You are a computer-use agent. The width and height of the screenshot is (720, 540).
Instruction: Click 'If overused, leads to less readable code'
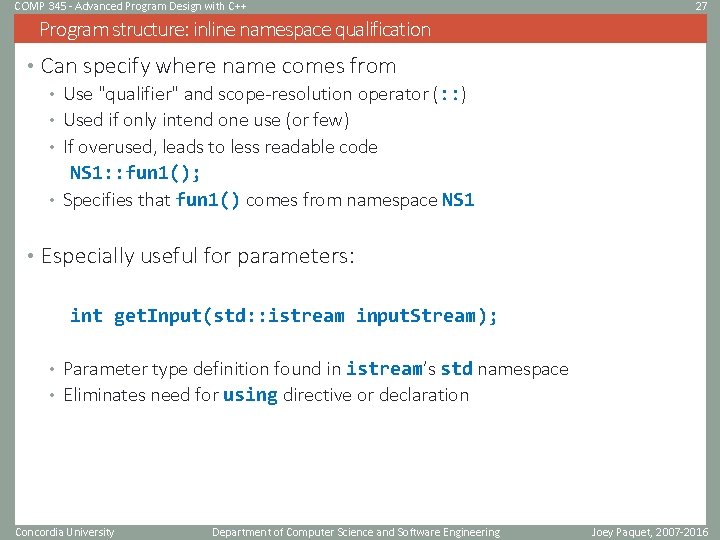(220, 147)
